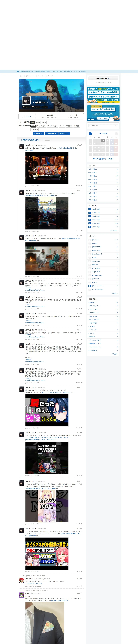Expand Archives with すべて表示 link
This screenshot has height=644, width=138.
[114, 231]
